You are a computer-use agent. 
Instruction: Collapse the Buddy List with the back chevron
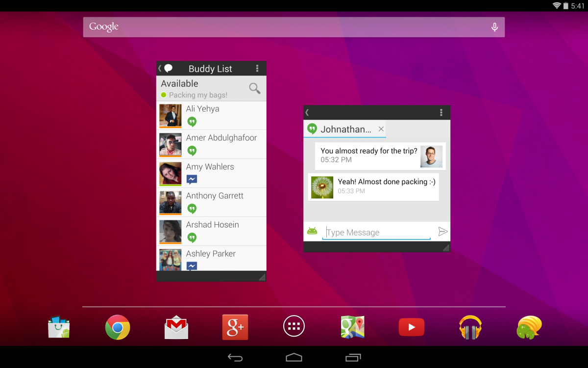tap(160, 69)
